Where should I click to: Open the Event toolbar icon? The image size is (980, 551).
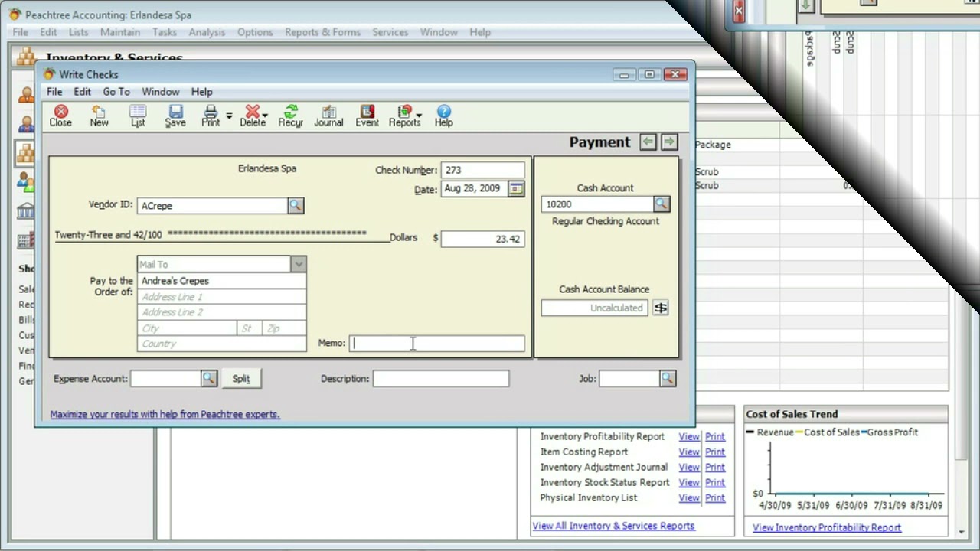click(x=367, y=116)
